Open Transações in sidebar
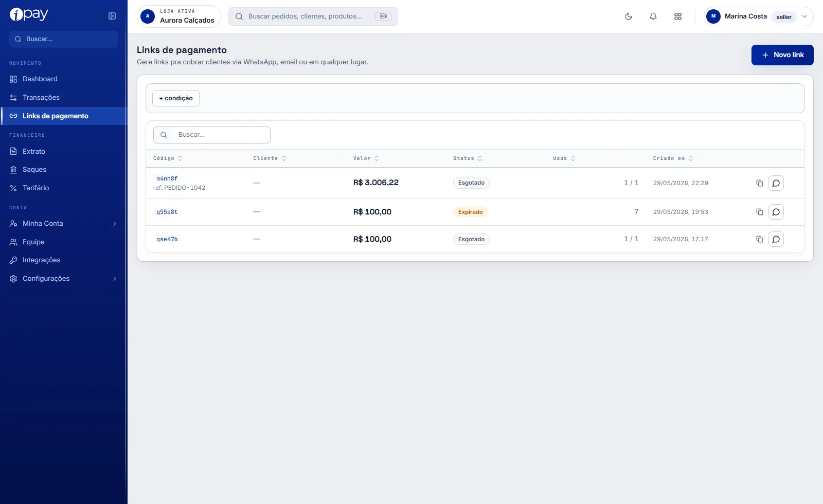Image resolution: width=823 pixels, height=504 pixels. tap(64, 98)
